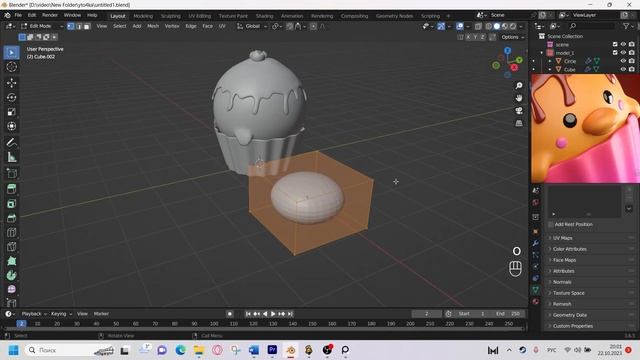
Task: Select the Add Cube tool
Action: [x=11, y=173]
